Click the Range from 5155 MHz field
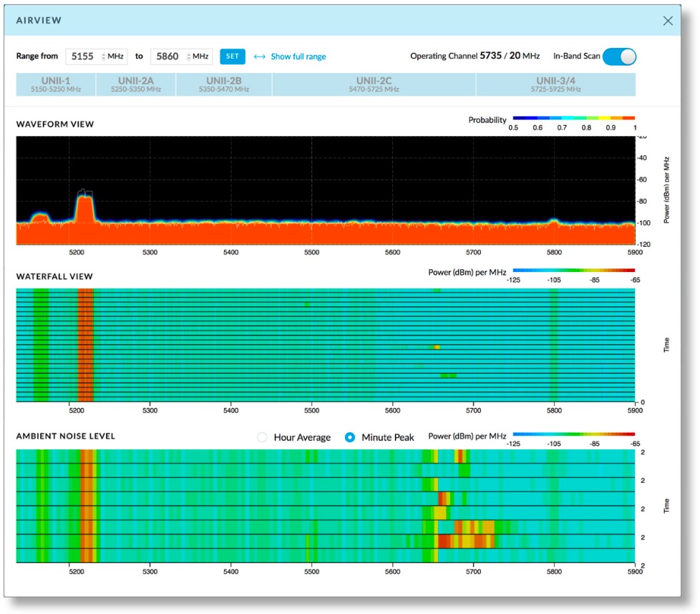 83,57
